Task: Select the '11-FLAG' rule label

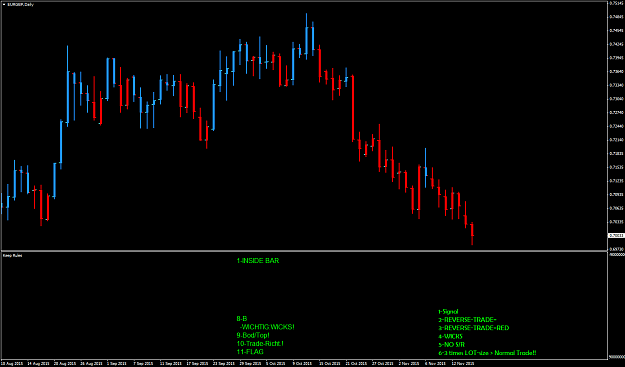Action: 250,352
